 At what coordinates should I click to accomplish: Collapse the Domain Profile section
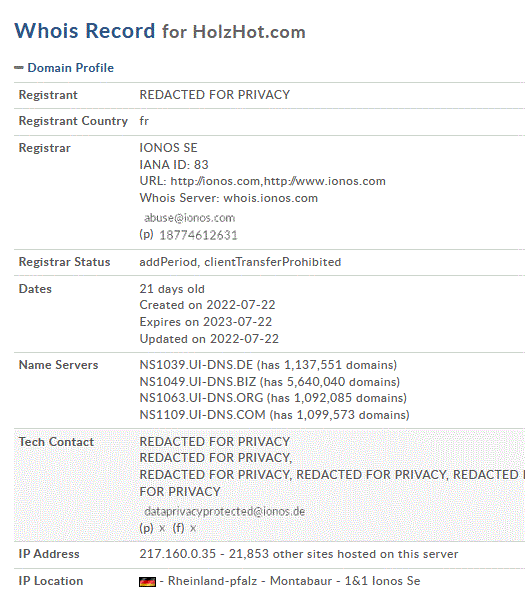point(70,68)
